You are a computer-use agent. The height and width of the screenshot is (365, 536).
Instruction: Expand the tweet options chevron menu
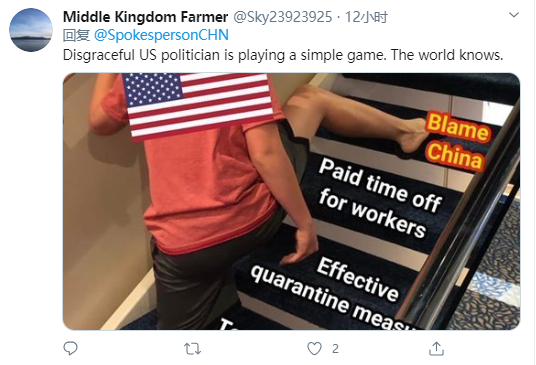coord(514,15)
